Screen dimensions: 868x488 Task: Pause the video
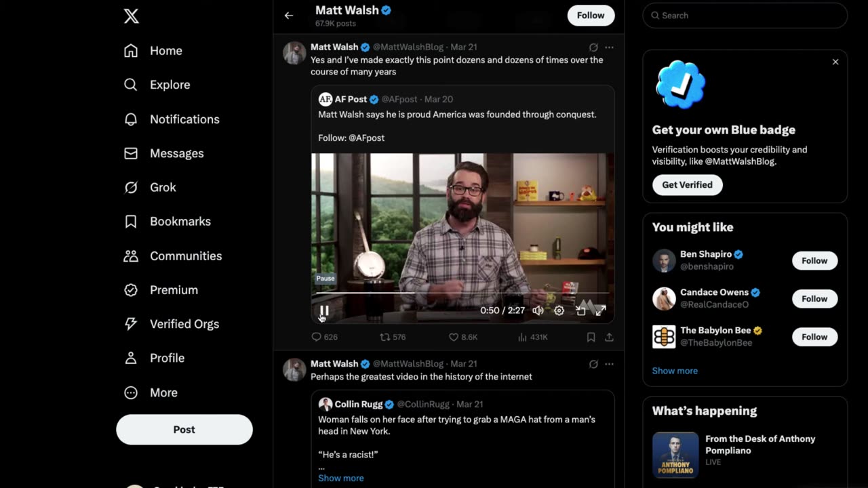click(x=324, y=310)
